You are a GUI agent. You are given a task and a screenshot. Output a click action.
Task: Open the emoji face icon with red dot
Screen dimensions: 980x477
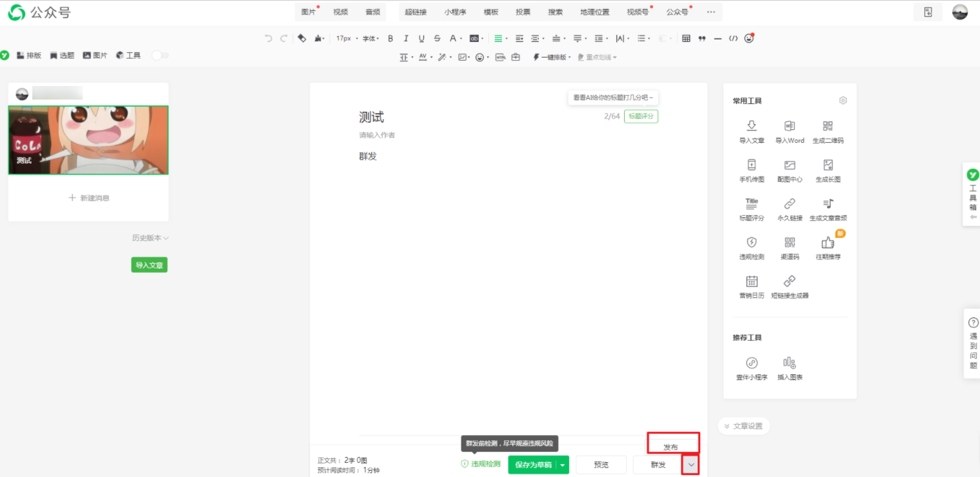coord(749,39)
